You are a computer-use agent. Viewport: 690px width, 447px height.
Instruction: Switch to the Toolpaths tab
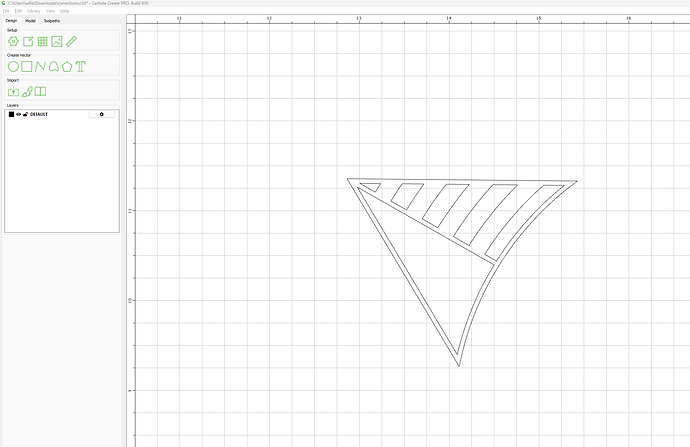point(51,20)
